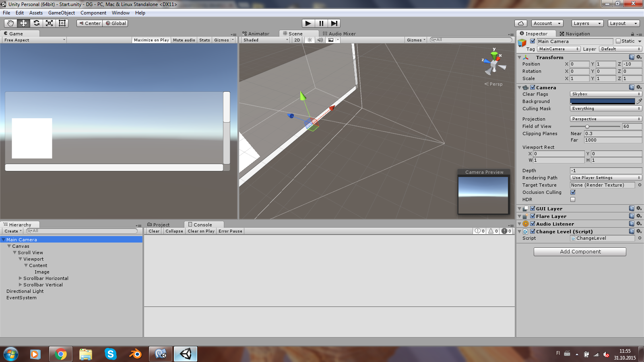Select the Scale tool
644x362 pixels.
pyautogui.click(x=49, y=23)
